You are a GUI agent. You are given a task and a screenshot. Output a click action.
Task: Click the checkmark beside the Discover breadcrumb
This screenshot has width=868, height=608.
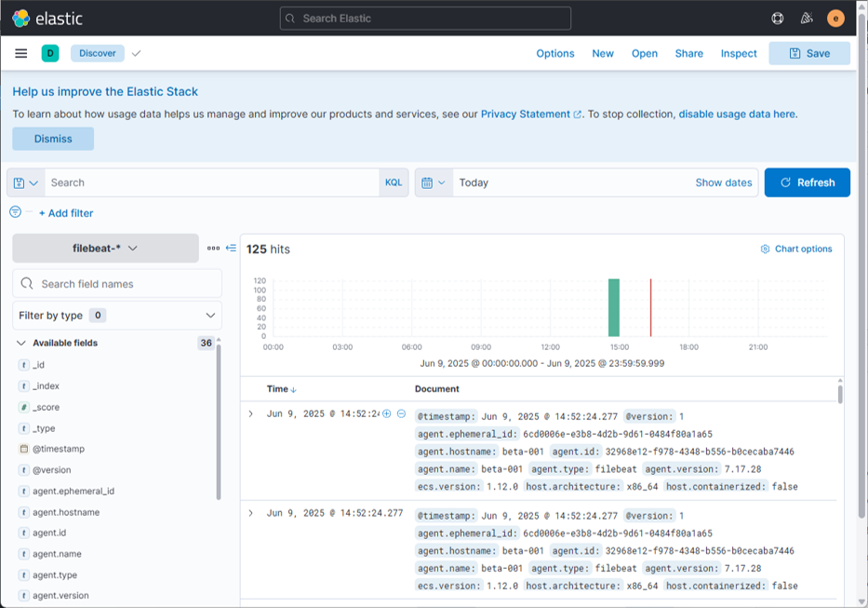136,53
